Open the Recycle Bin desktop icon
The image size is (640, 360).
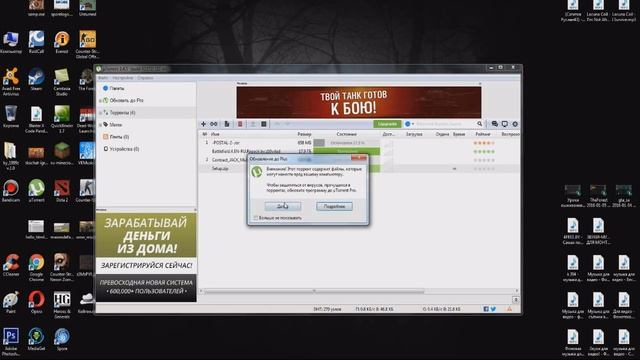pyautogui.click(x=11, y=117)
